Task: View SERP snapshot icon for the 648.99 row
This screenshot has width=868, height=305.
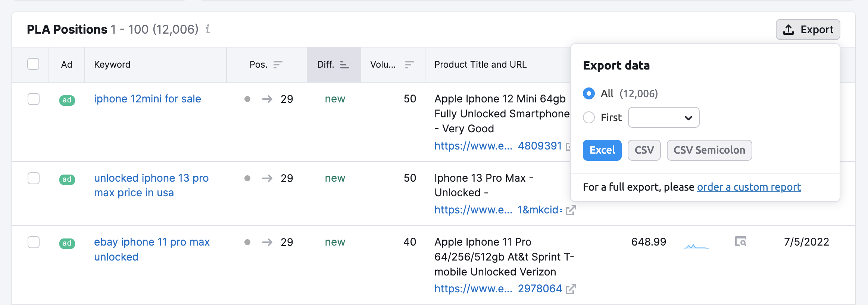Action: [x=740, y=242]
